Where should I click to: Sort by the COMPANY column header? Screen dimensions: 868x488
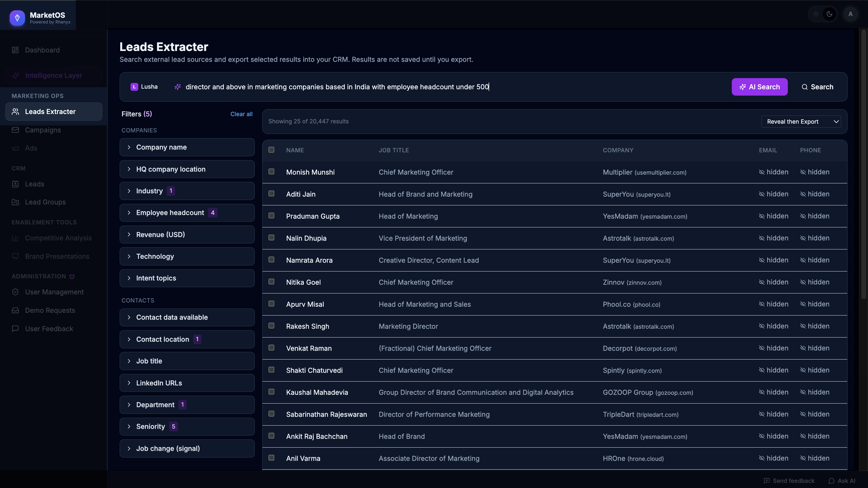(x=618, y=150)
